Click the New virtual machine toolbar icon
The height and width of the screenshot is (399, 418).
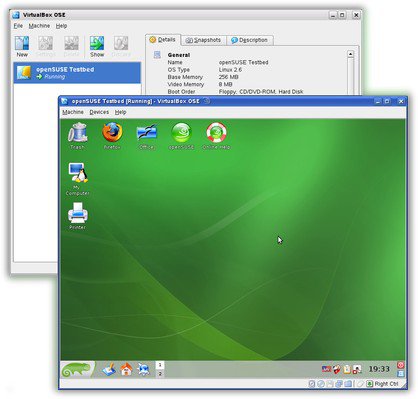pyautogui.click(x=22, y=46)
